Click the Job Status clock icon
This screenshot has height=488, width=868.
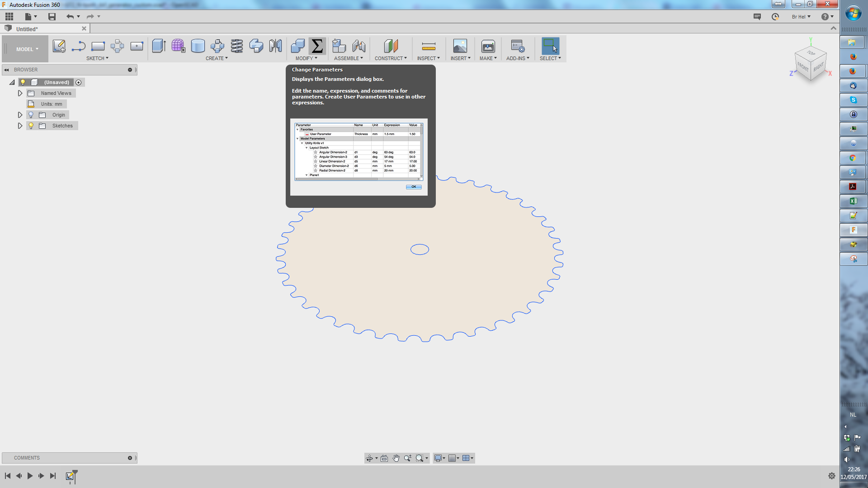(775, 17)
